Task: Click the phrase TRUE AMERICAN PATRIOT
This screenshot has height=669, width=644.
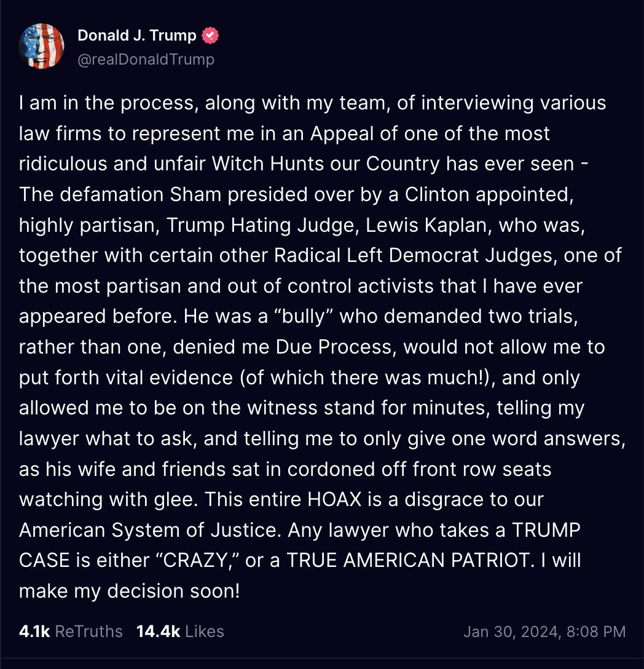Action: [410, 561]
